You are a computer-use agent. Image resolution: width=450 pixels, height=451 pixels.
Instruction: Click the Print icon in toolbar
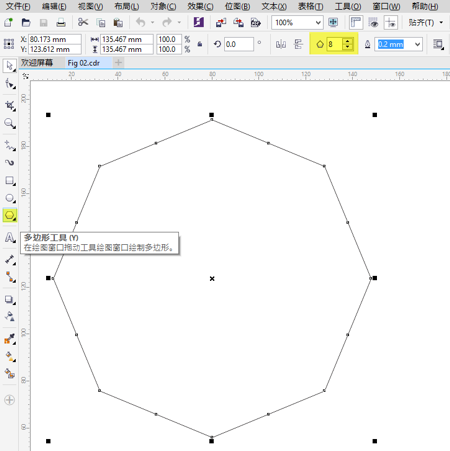(61, 22)
